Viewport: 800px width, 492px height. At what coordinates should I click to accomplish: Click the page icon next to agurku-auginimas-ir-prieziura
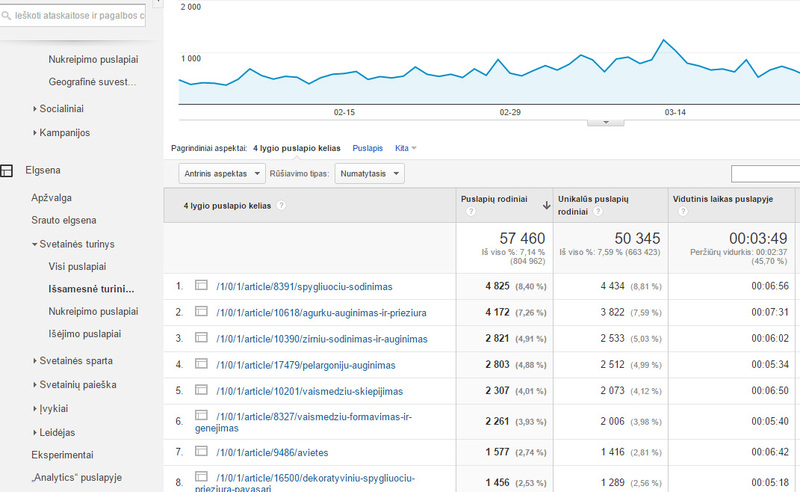[201, 311]
